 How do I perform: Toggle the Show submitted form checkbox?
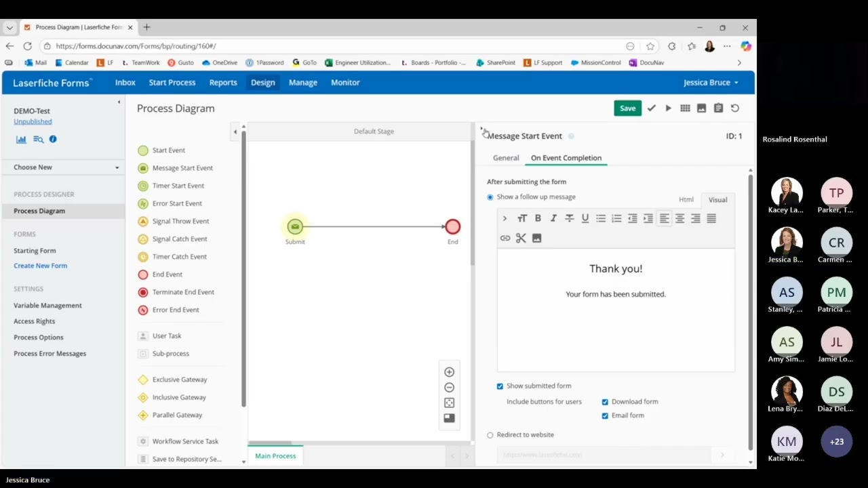(x=500, y=386)
